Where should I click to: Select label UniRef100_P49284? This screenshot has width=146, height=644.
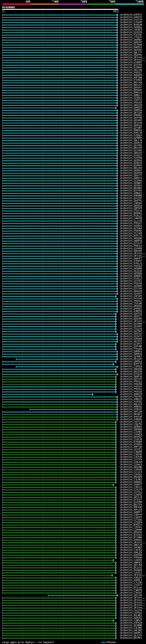pos(131,384)
